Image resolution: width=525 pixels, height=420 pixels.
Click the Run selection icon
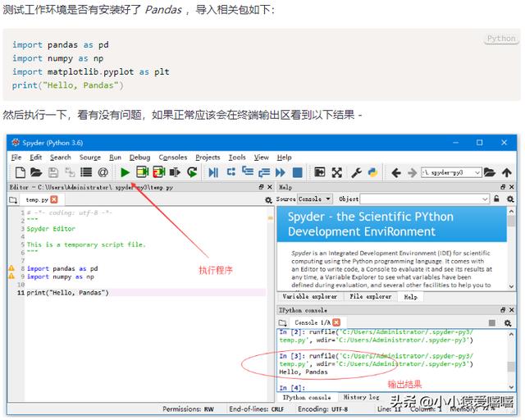pos(175,172)
